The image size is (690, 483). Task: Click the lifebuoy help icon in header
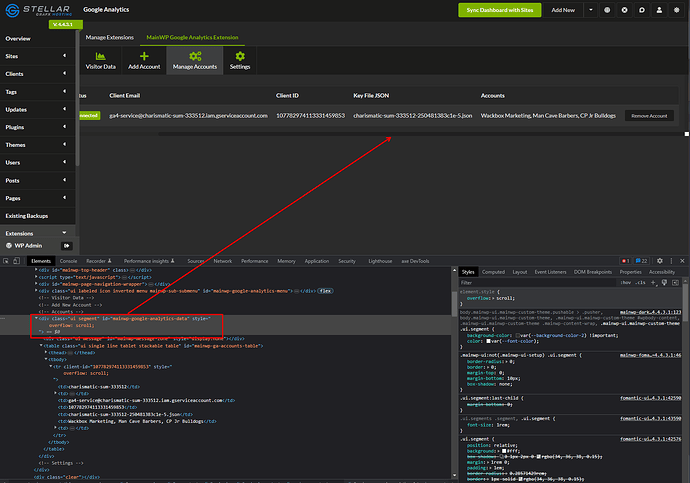624,10
